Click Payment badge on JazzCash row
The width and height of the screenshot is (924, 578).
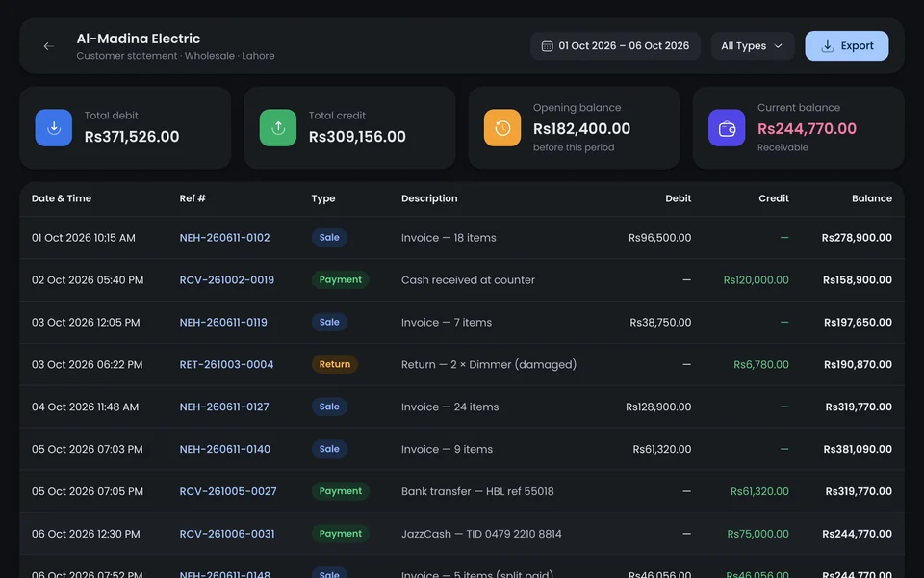click(x=341, y=533)
